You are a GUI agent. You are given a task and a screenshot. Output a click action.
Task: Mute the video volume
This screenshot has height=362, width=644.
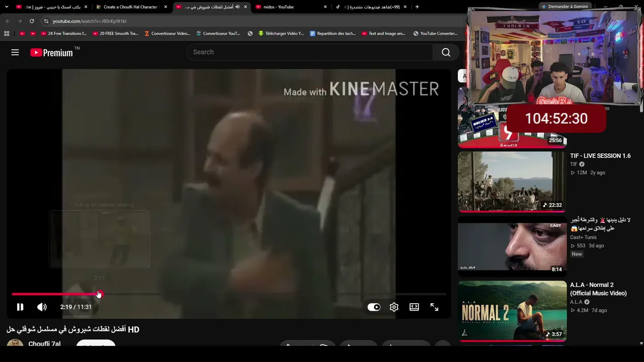tap(42, 307)
